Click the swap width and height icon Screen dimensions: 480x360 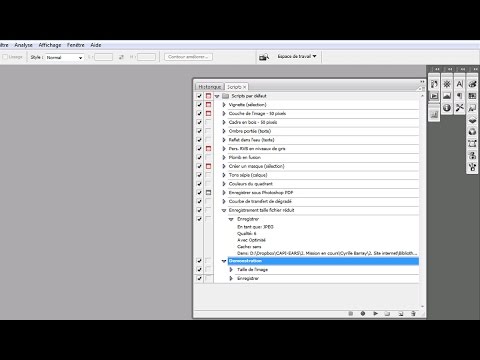click(121, 57)
